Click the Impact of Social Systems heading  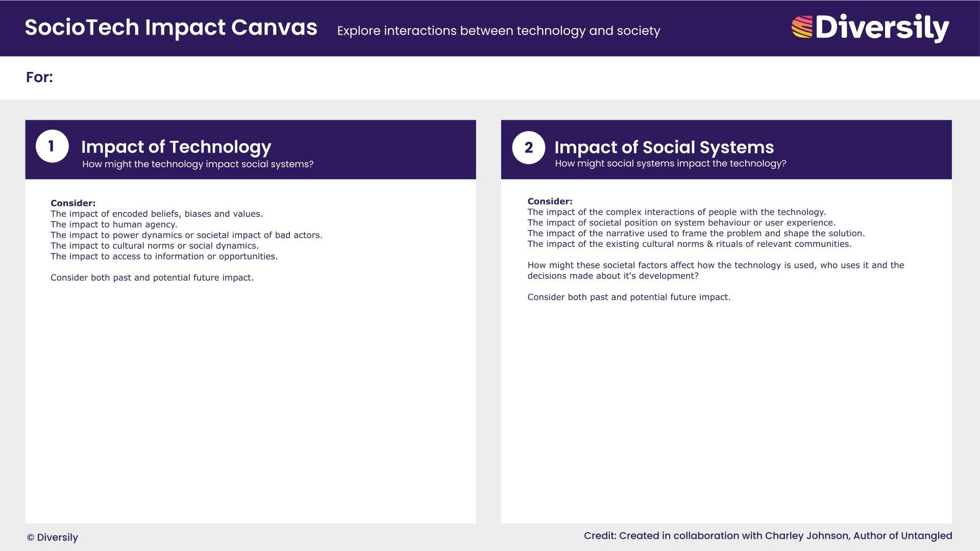664,147
